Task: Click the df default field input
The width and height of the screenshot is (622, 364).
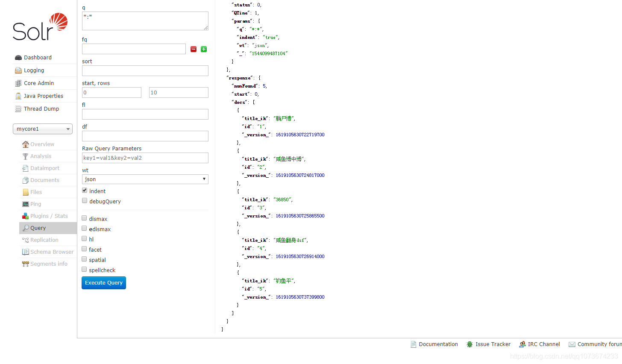Action: click(145, 136)
